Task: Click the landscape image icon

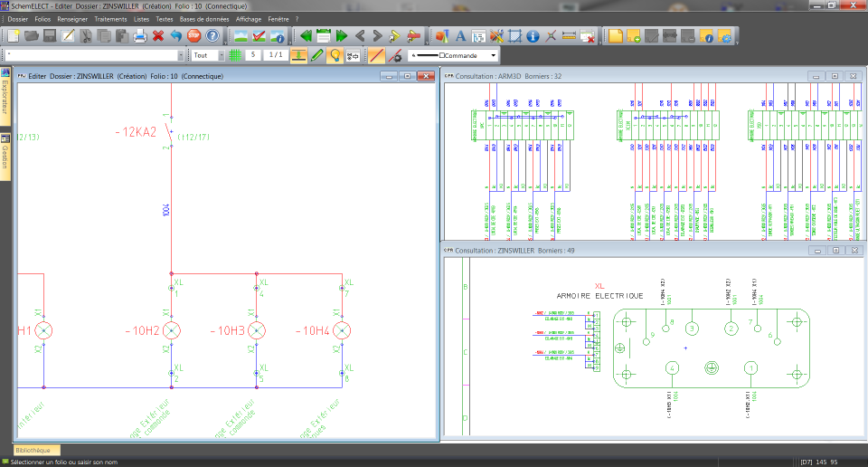Action: pos(241,36)
